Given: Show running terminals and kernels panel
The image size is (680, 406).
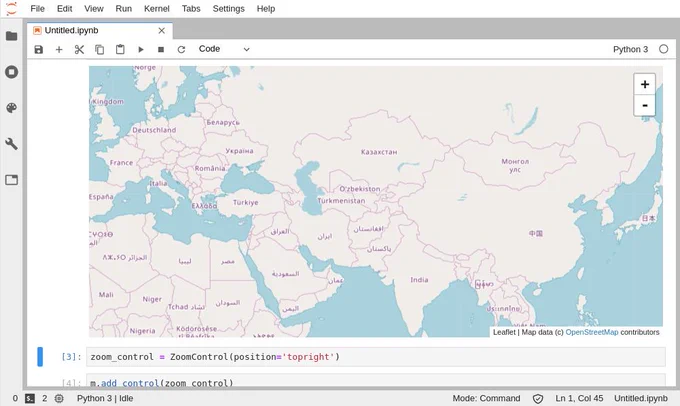Looking at the screenshot, I should click(x=12, y=72).
